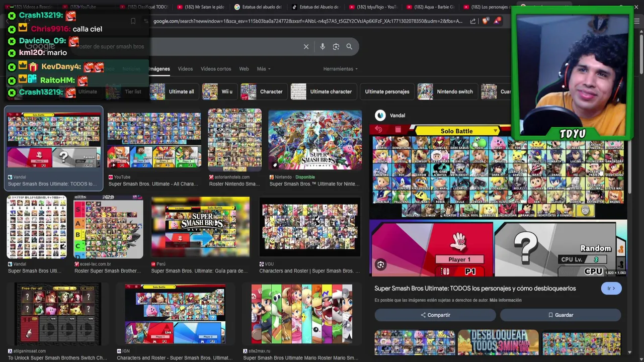
Task: Click the Vandal source name in preview panel
Action: [397, 116]
